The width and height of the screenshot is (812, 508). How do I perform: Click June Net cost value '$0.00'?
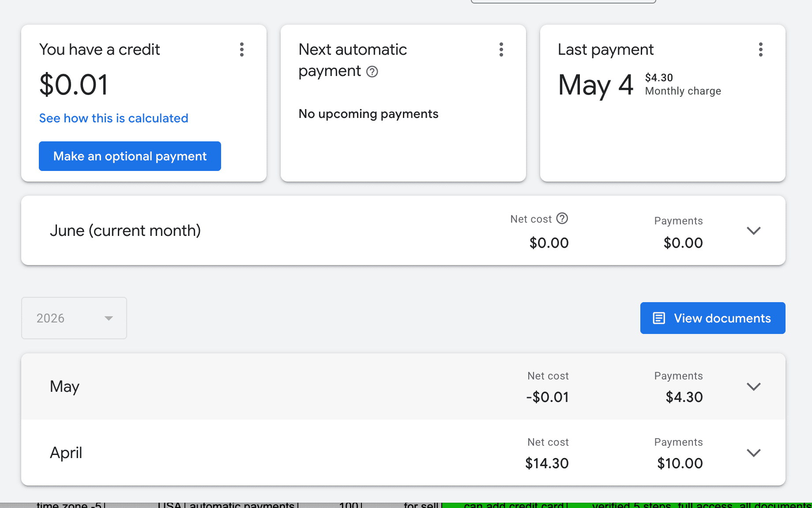click(x=549, y=243)
